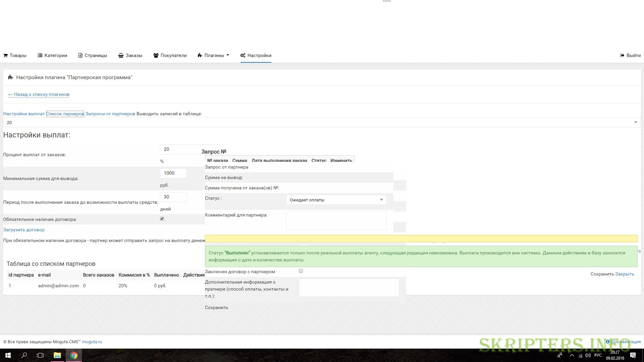Expand the Плагины dropdown menu

click(x=213, y=55)
